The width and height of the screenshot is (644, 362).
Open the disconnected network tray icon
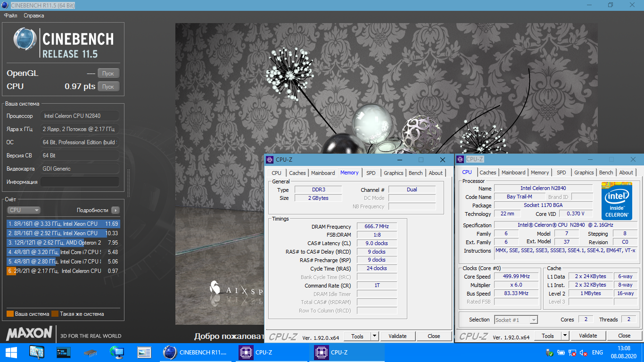pos(572,353)
